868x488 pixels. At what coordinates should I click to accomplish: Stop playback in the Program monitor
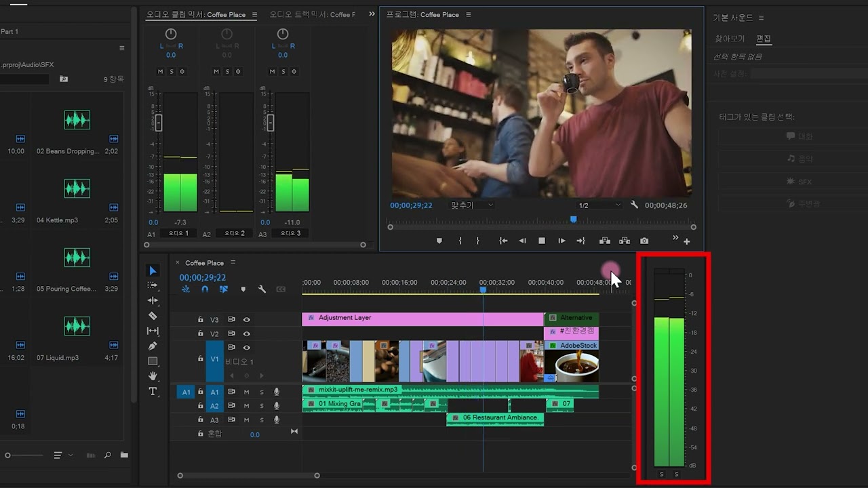tap(542, 241)
